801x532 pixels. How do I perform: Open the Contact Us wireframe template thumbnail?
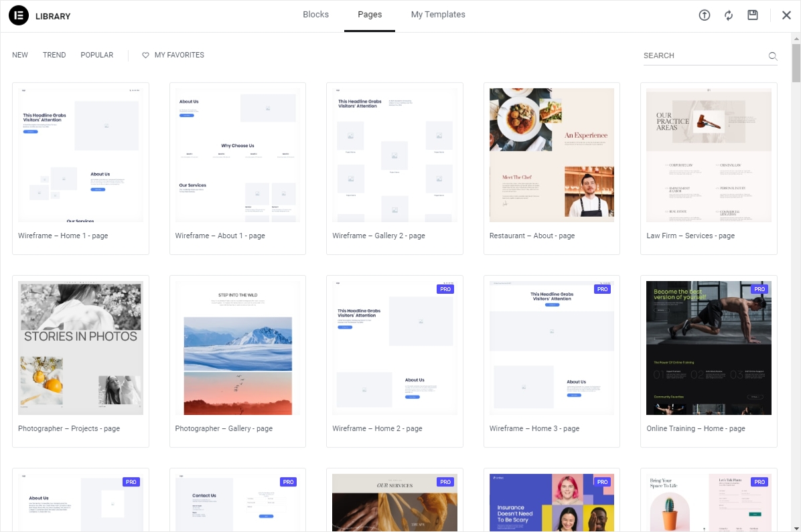point(238,503)
